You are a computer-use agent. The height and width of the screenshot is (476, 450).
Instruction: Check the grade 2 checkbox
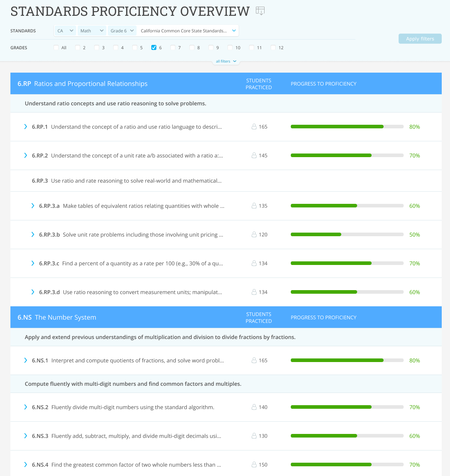click(78, 47)
